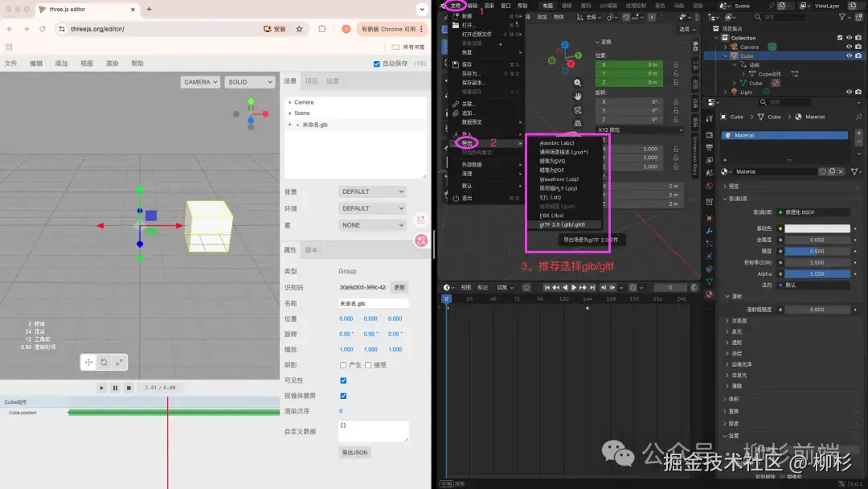Duplicate the Material datablock
The image size is (868, 489).
(x=832, y=171)
